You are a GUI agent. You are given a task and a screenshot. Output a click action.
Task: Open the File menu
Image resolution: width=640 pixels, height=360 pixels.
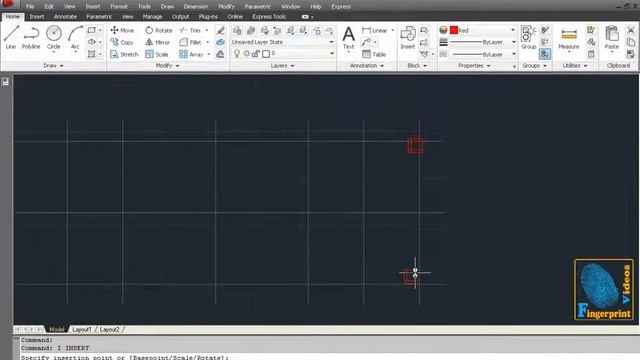coord(30,7)
